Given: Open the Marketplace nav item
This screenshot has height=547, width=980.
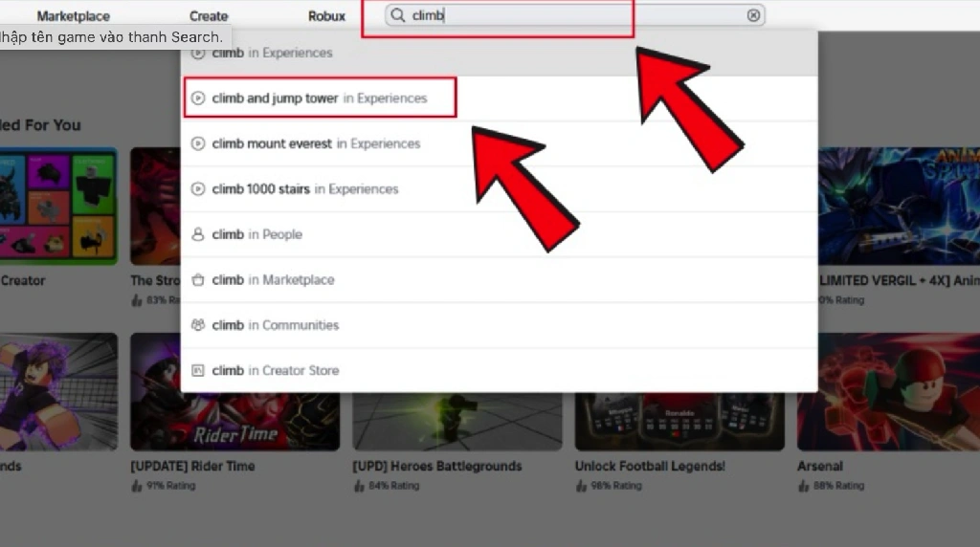Looking at the screenshot, I should (73, 16).
